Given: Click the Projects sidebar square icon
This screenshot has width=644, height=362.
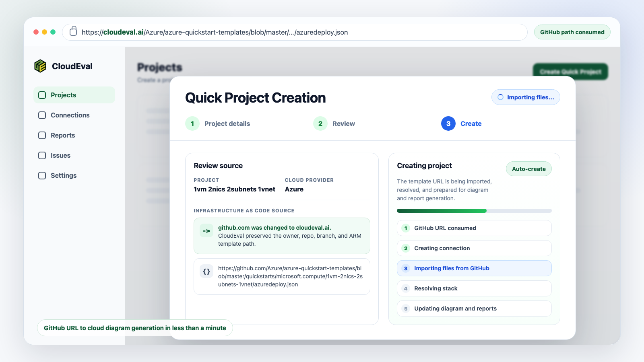Looking at the screenshot, I should tap(42, 95).
